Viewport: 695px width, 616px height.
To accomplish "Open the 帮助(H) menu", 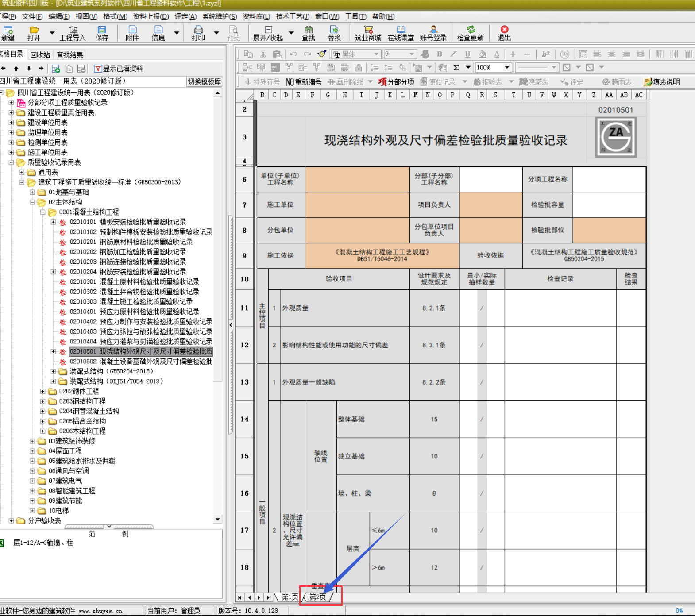I will [x=383, y=17].
